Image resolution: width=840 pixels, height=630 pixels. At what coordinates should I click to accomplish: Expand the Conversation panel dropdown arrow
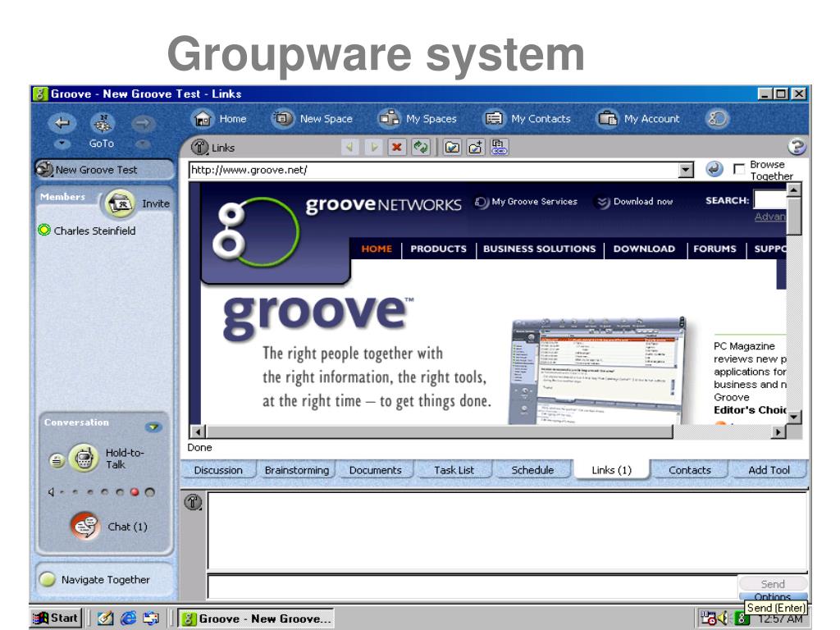(x=153, y=427)
